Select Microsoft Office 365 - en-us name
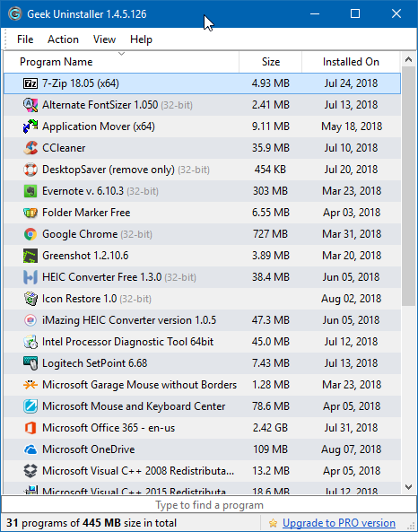 pos(109,428)
